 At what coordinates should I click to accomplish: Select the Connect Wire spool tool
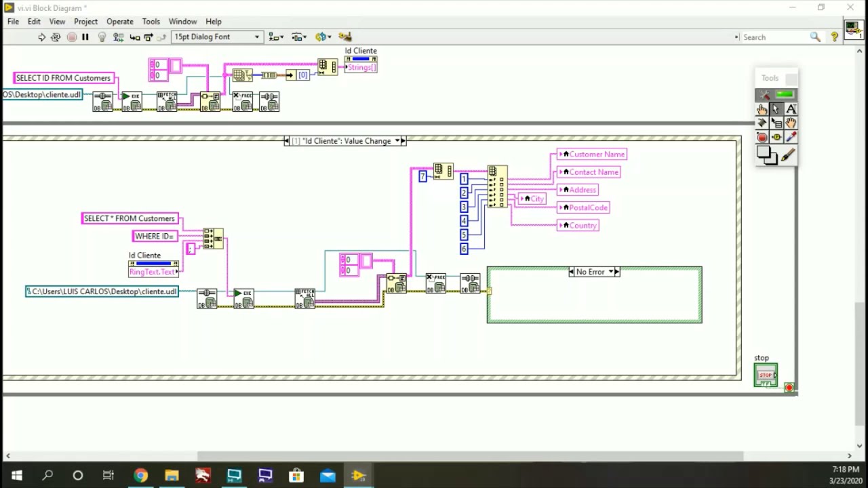pyautogui.click(x=762, y=123)
